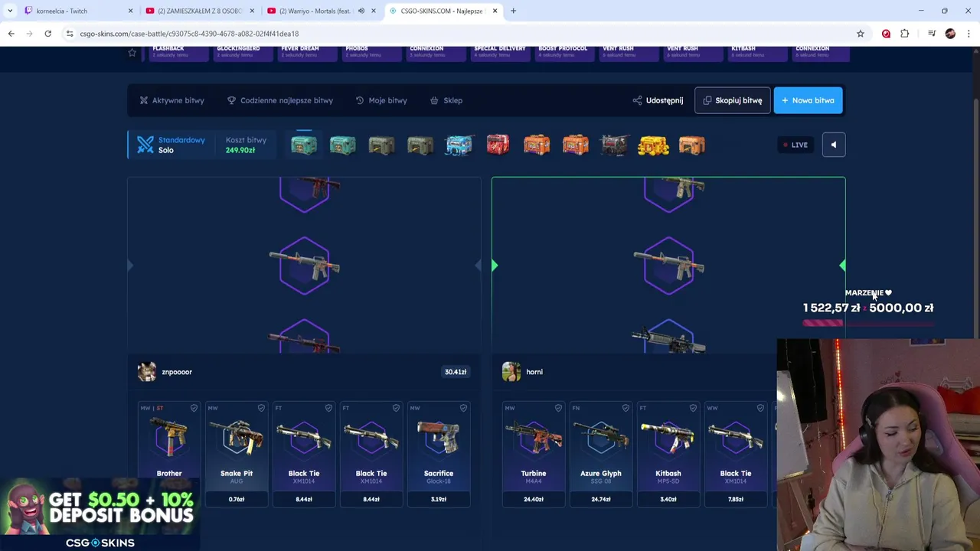Click Koszt bitwy 249.90zł value
This screenshot has width=980, height=551.
240,150
